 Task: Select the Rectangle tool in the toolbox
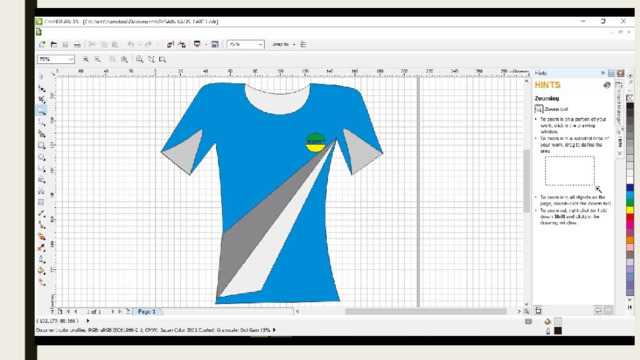[42, 145]
